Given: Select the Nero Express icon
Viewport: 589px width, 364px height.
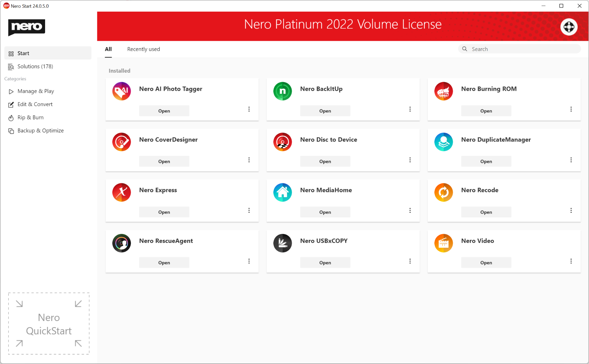Looking at the screenshot, I should click(x=121, y=192).
